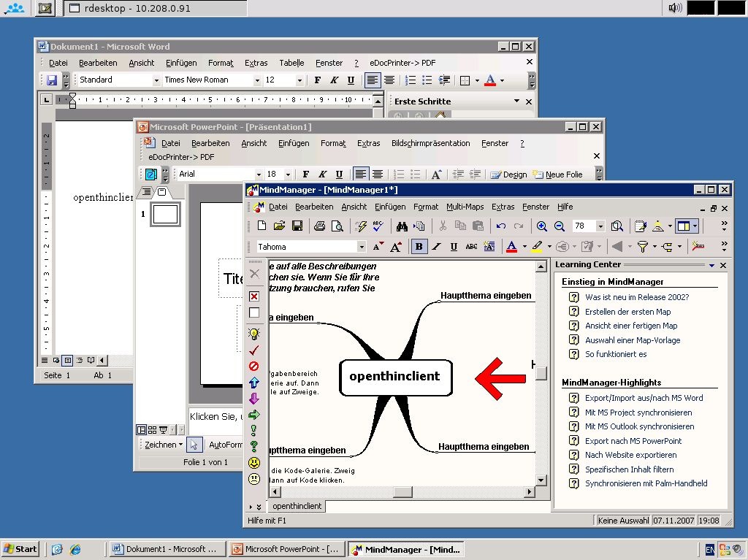Click the Windows Start button
This screenshot has height=560, width=748.
click(20, 549)
